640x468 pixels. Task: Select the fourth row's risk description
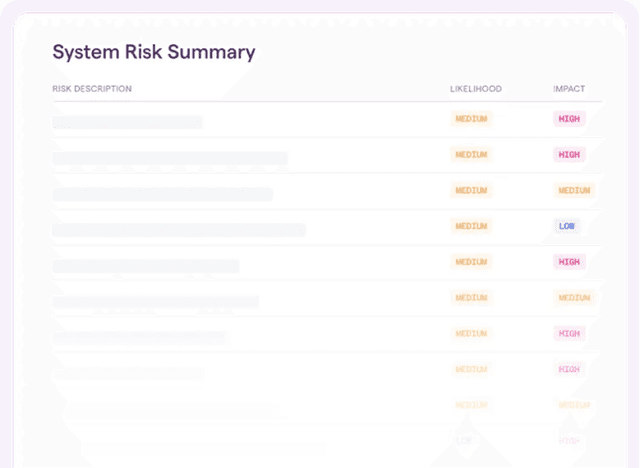[x=179, y=230]
